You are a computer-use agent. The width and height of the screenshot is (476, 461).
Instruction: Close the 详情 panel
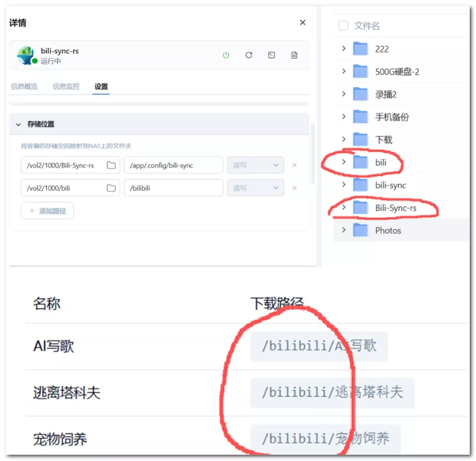click(x=302, y=23)
